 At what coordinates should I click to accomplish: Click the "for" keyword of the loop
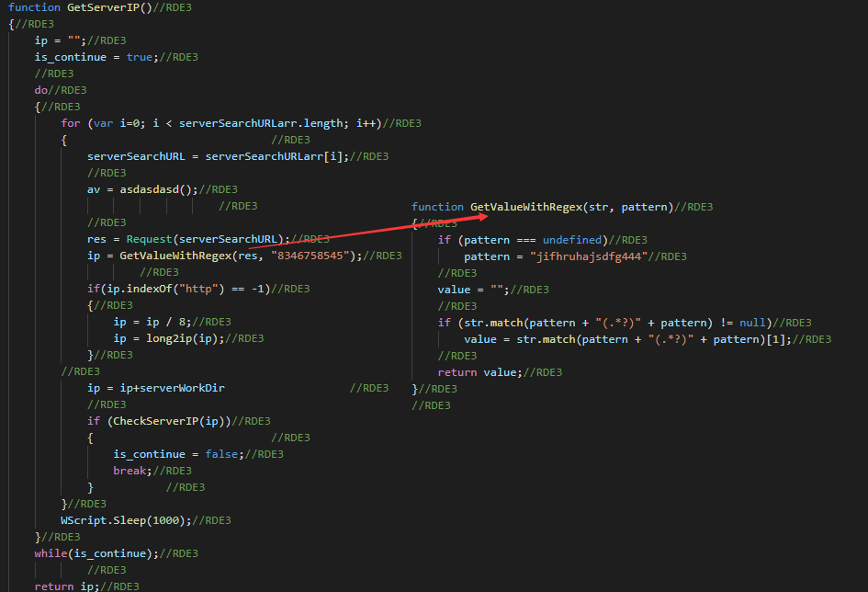(x=71, y=123)
